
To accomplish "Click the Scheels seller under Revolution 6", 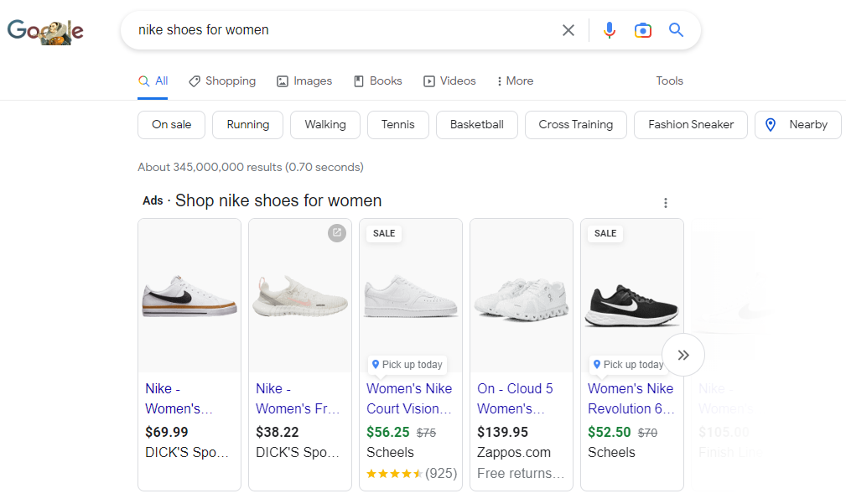I will [611, 453].
